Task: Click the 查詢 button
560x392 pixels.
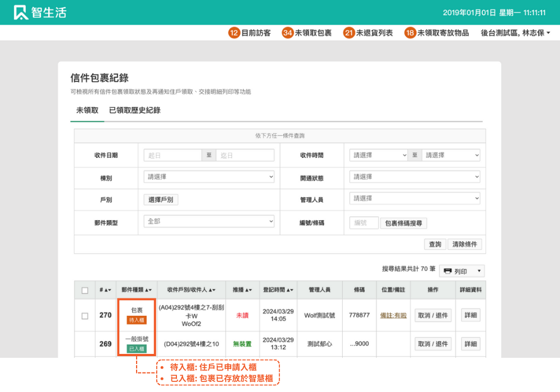Action: pyautogui.click(x=435, y=244)
